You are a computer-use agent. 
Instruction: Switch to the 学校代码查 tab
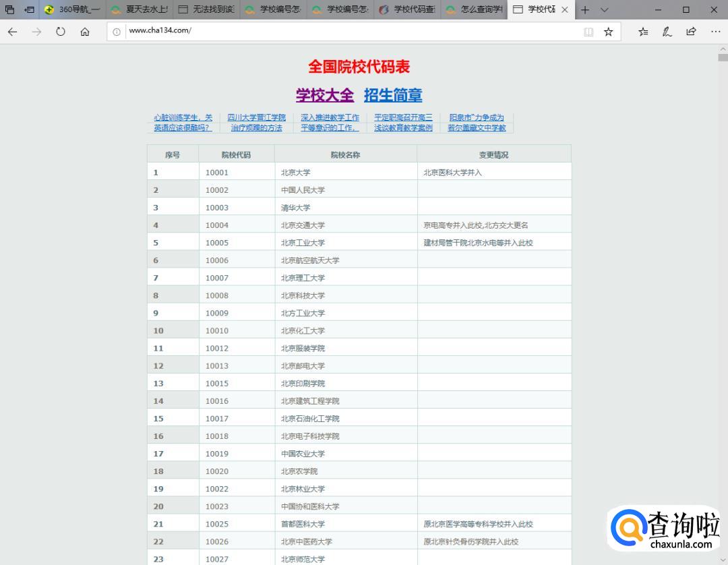coord(407,9)
